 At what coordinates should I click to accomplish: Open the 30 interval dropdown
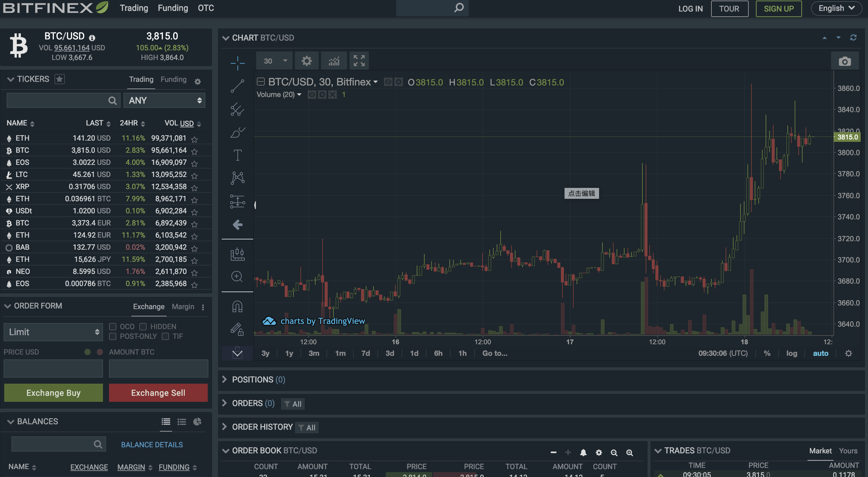(274, 61)
